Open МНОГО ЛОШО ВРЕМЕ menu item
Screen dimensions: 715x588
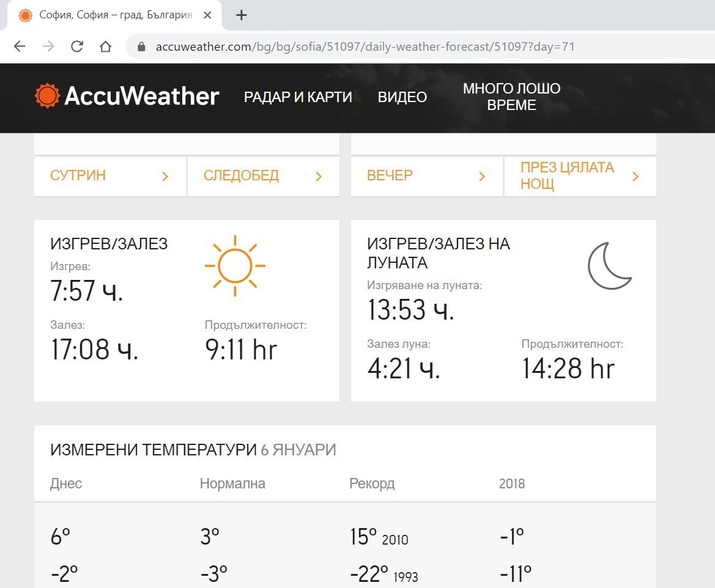coord(511,97)
